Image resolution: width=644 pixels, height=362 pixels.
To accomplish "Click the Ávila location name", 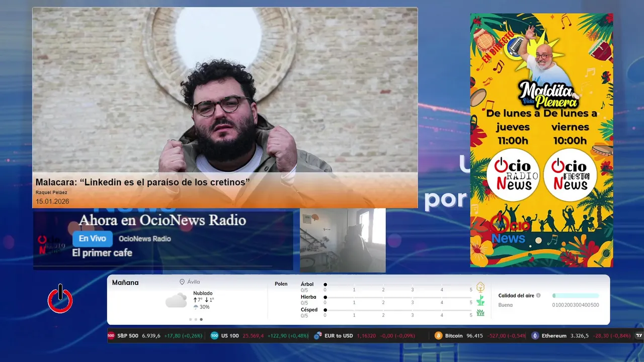I will pyautogui.click(x=193, y=282).
